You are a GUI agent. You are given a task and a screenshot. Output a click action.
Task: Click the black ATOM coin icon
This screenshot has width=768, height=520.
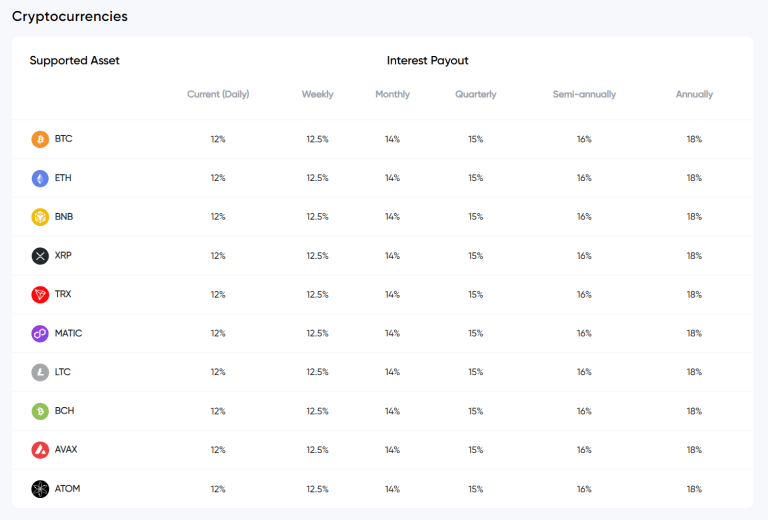(x=40, y=489)
